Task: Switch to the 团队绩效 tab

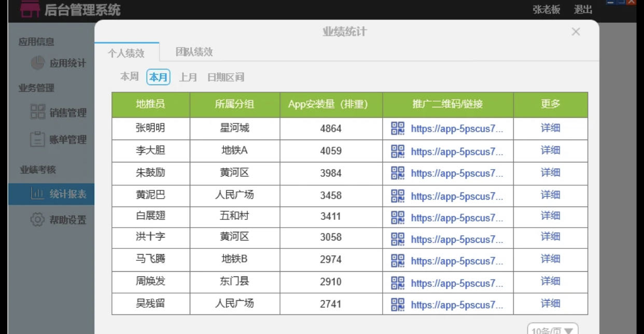Action: (194, 52)
